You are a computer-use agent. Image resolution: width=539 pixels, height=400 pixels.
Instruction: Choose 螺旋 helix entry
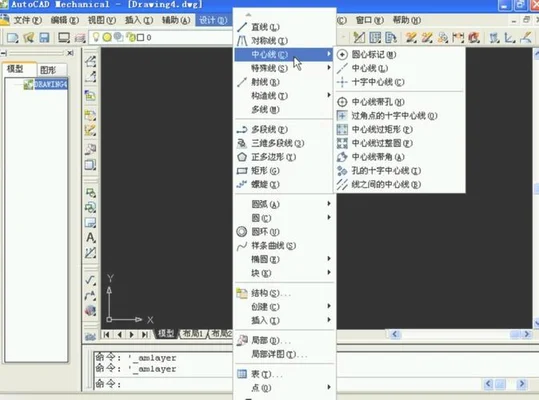click(x=284, y=184)
